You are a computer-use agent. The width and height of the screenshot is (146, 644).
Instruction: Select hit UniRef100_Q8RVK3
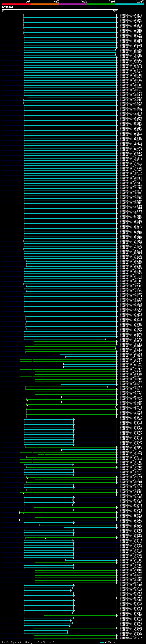click(x=131, y=60)
